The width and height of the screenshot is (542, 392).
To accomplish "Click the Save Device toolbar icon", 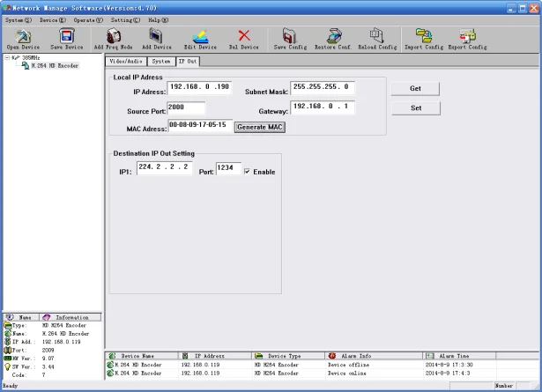I will coord(68,36).
